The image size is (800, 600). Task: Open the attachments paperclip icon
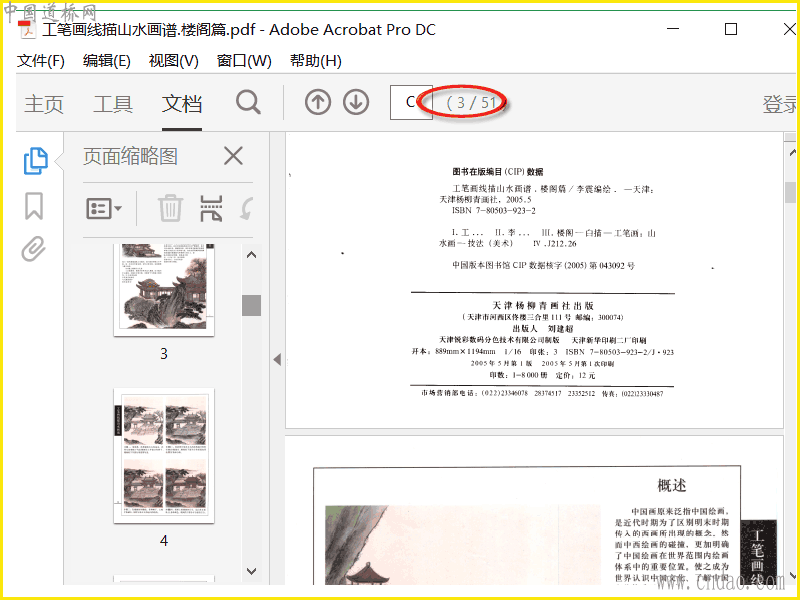[x=34, y=249]
